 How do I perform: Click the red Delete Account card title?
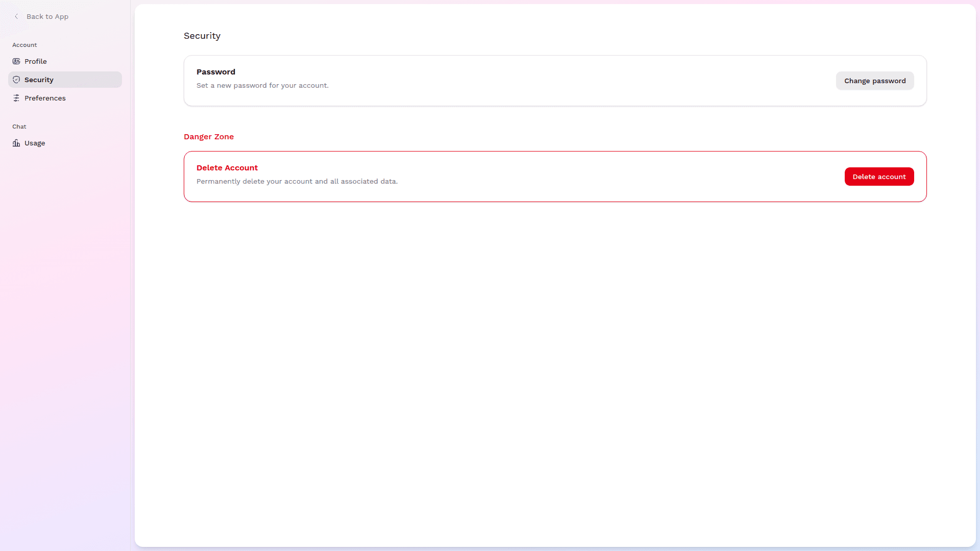coord(227,168)
